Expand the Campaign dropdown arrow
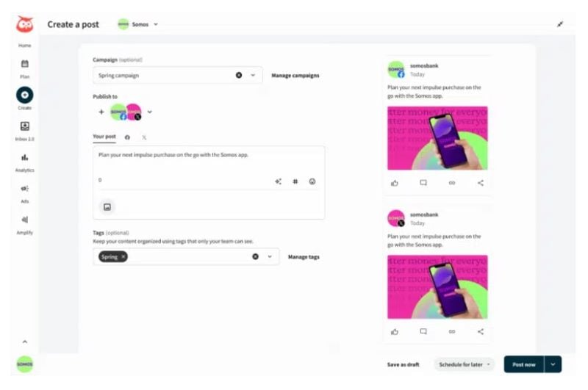The image size is (588, 390). (x=253, y=76)
